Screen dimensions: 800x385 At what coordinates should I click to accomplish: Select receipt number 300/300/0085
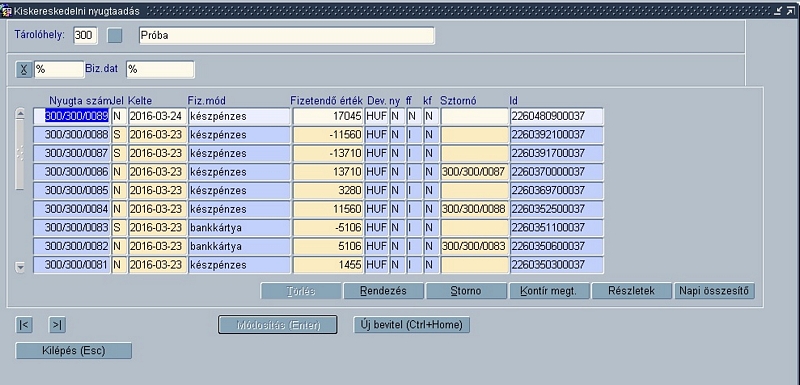tap(72, 191)
